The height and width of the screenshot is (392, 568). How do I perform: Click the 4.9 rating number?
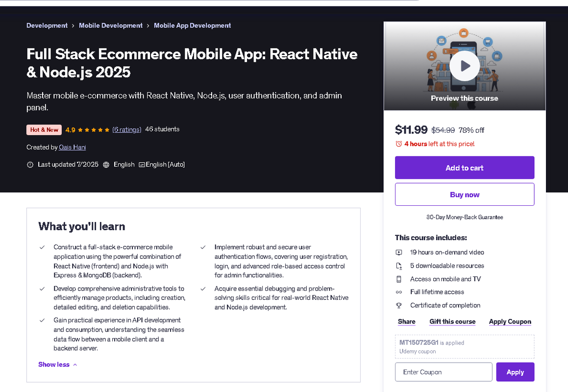(70, 130)
